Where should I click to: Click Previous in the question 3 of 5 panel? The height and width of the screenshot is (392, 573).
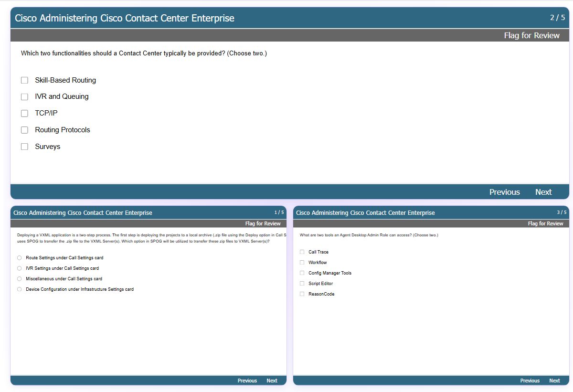click(530, 381)
